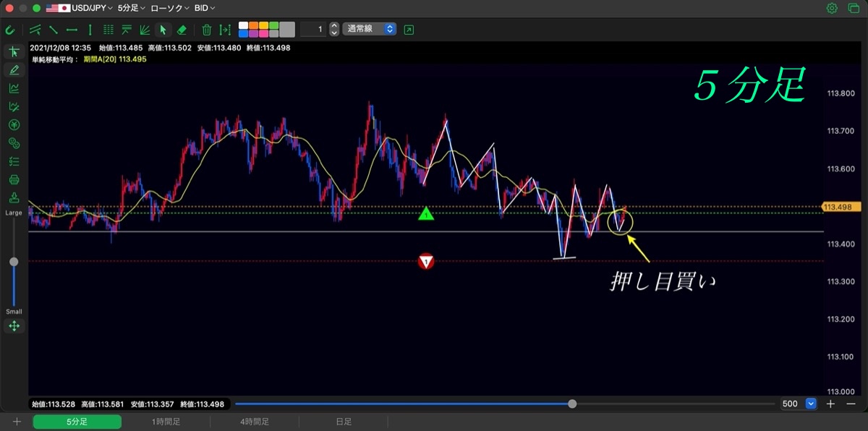Click the line width stepper arrows
This screenshot has width=868, height=431.
point(333,30)
